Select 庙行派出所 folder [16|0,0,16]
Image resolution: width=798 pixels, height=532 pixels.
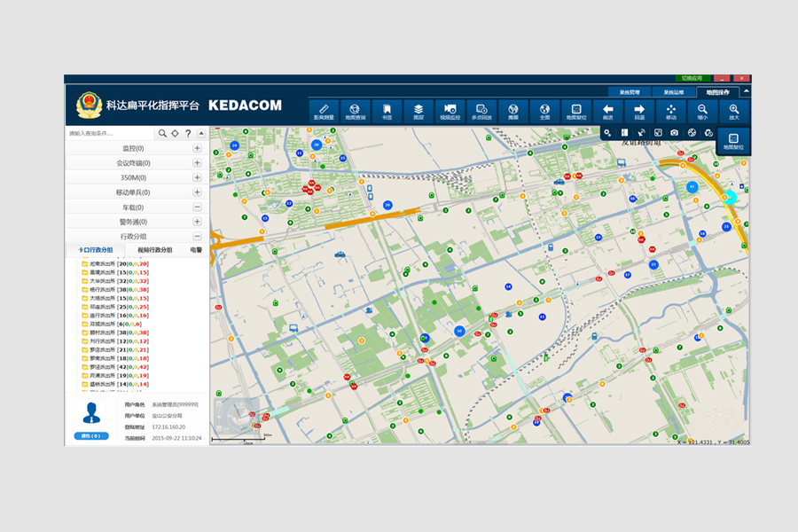click(x=115, y=316)
